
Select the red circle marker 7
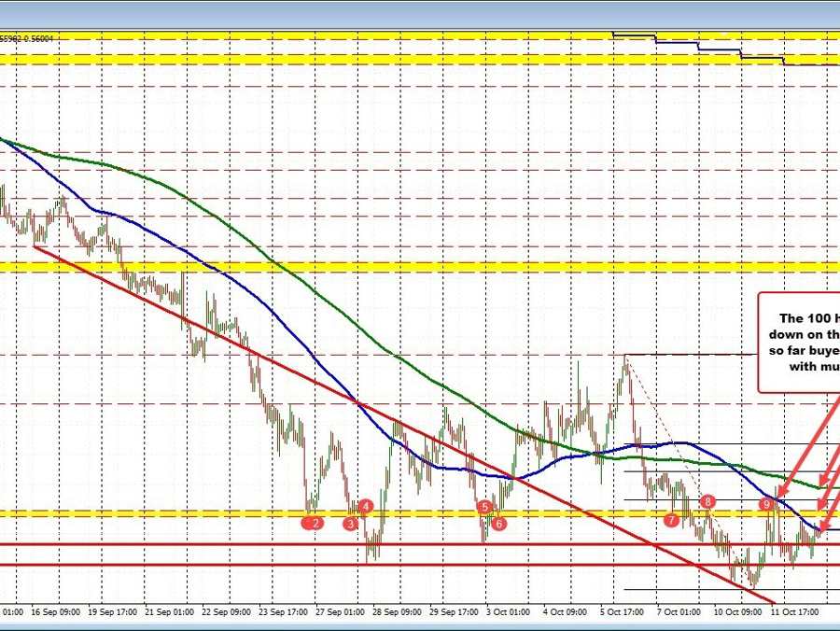[x=672, y=520]
